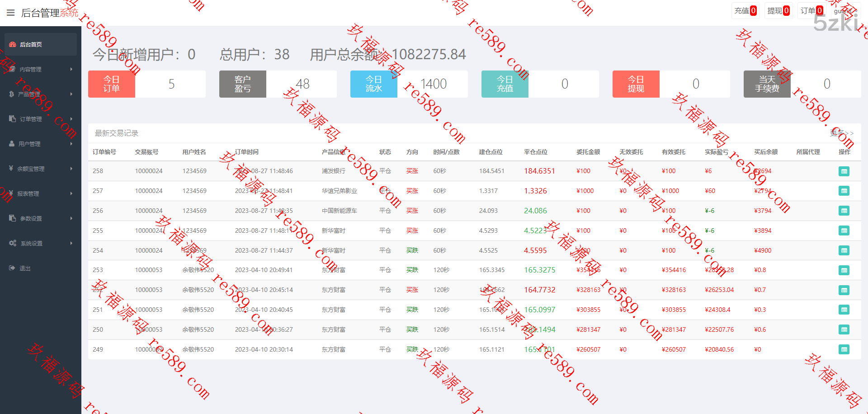Click the bitcoin icon for 产品管理
The height and width of the screenshot is (414, 868).
point(11,94)
